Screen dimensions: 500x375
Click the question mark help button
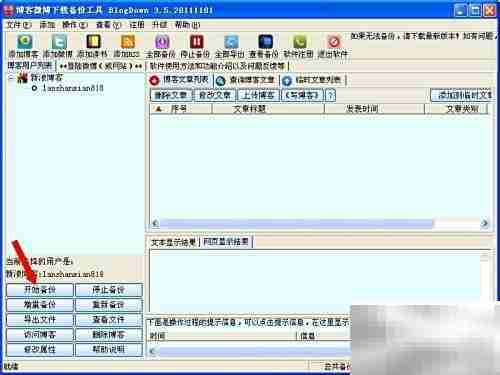coord(330,95)
